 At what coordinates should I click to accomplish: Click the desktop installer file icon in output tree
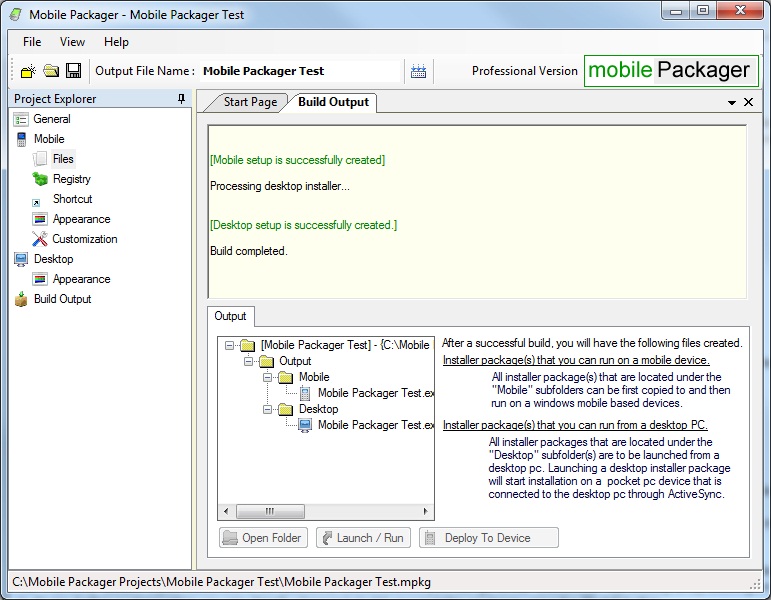tap(305, 425)
